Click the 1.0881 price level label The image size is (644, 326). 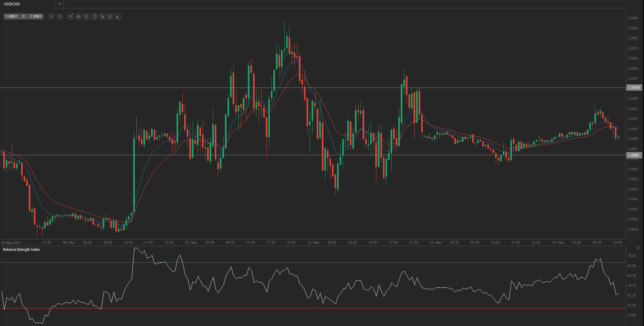[x=634, y=155]
